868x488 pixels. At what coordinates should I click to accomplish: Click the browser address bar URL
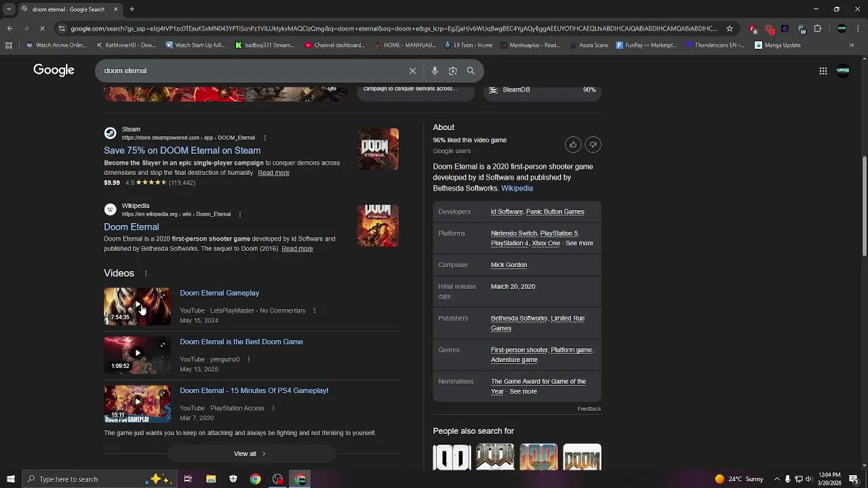(393, 28)
